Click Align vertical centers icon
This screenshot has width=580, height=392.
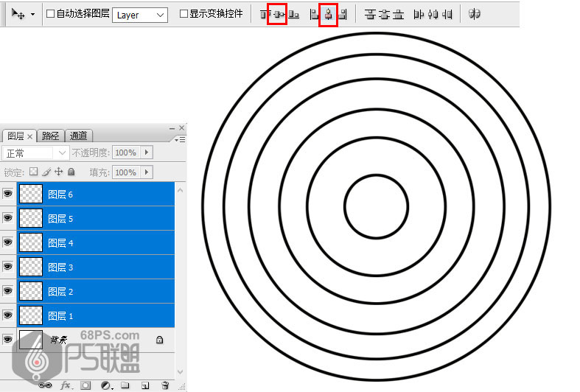tap(279, 15)
